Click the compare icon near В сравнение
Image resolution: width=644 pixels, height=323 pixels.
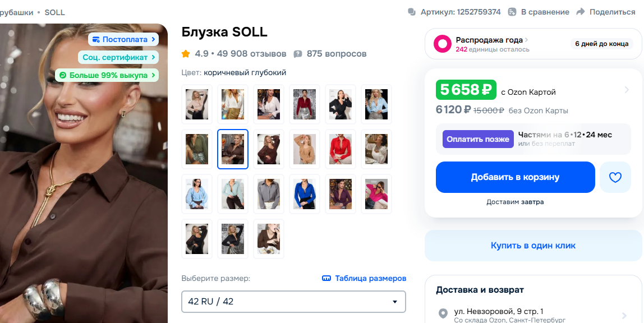512,12
